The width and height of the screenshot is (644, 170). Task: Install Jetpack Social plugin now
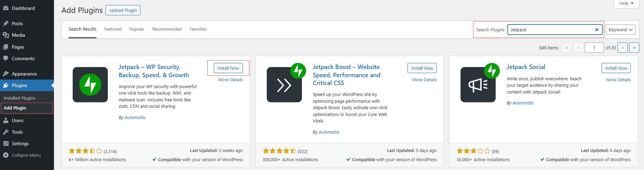616,68
